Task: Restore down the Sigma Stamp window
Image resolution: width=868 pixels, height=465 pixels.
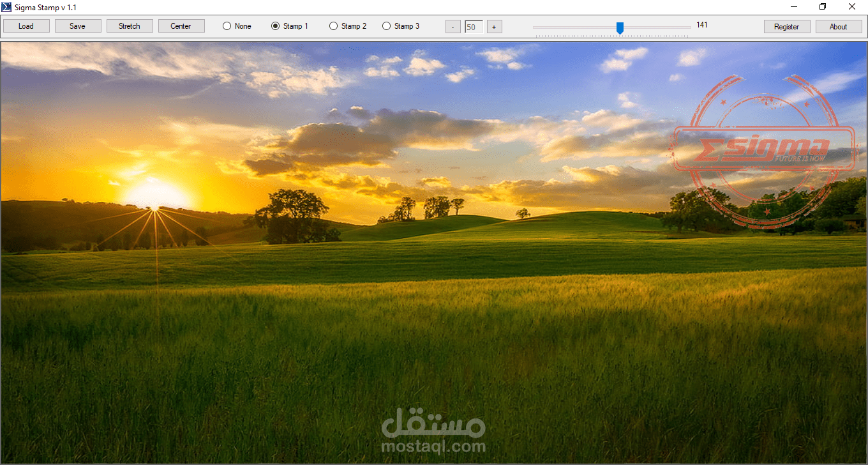Action: [x=823, y=7]
